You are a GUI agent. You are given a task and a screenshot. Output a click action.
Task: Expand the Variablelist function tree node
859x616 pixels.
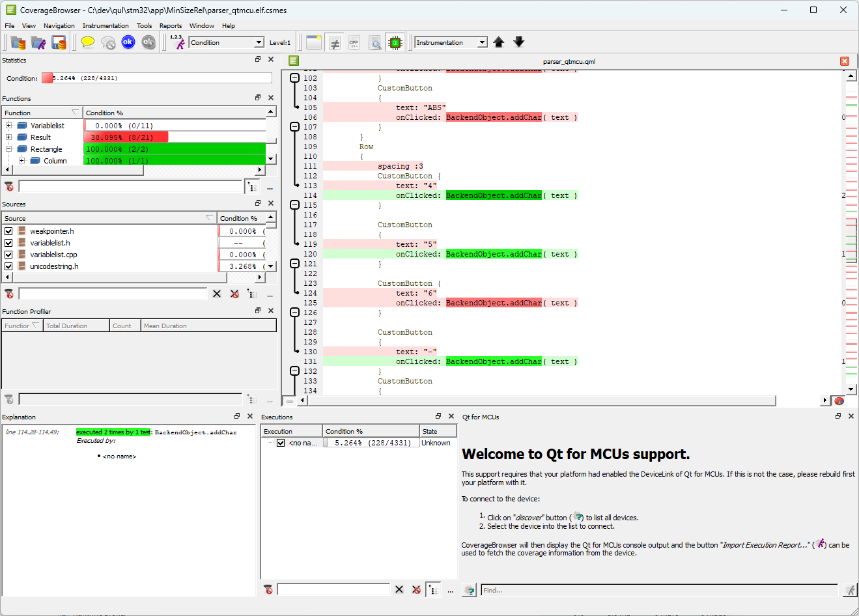pyautogui.click(x=8, y=126)
